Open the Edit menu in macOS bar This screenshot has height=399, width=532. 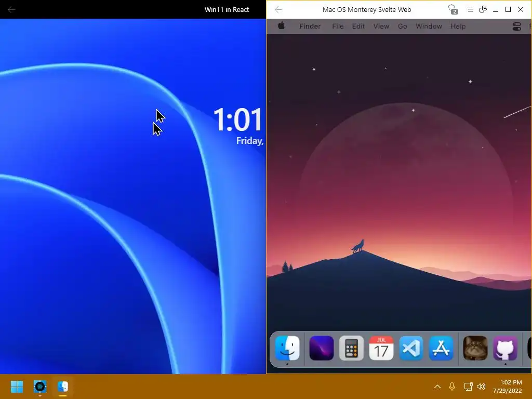[358, 26]
